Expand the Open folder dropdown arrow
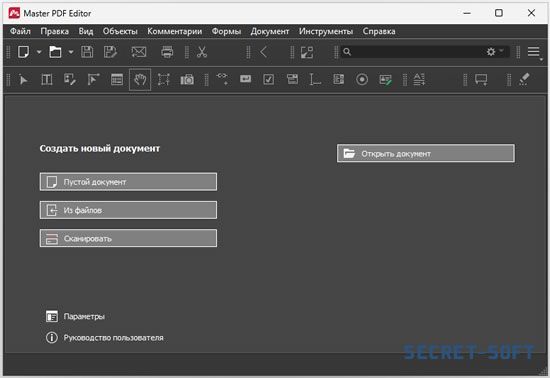The height and width of the screenshot is (378, 550). [71, 52]
